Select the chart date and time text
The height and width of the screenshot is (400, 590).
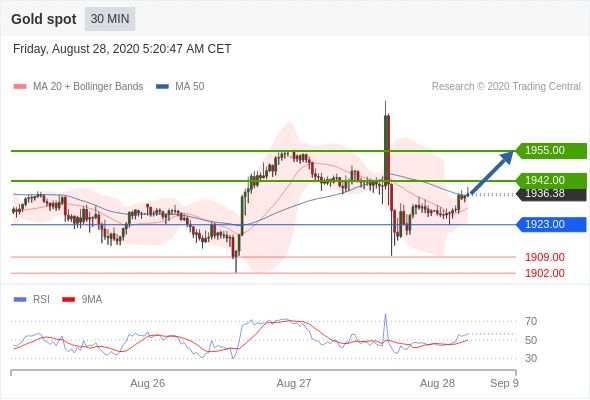click(x=122, y=49)
